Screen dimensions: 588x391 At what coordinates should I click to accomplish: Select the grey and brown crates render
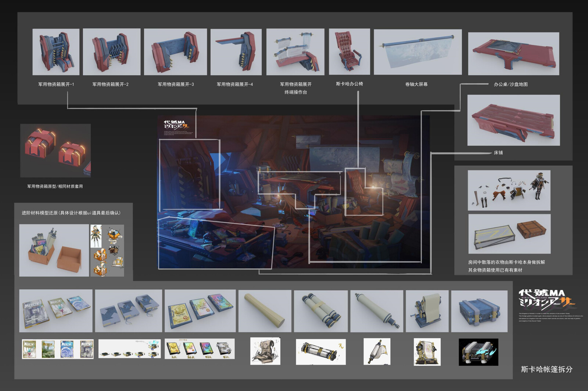point(509,234)
